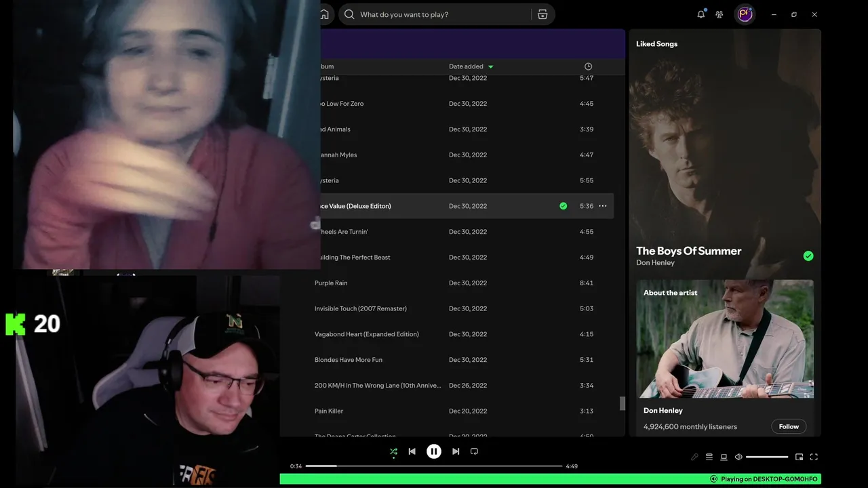Click the Playing on DESKTOP-G0M0HFO bar

tap(550, 479)
